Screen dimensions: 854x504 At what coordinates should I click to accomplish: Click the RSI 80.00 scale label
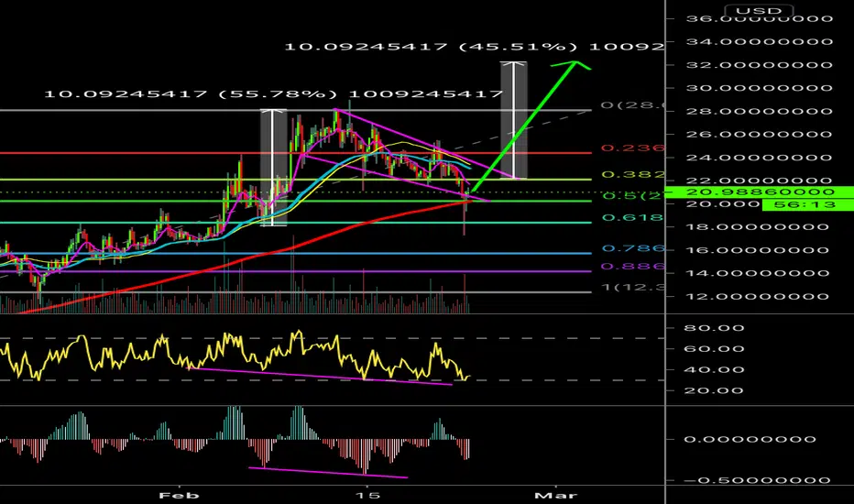point(714,328)
